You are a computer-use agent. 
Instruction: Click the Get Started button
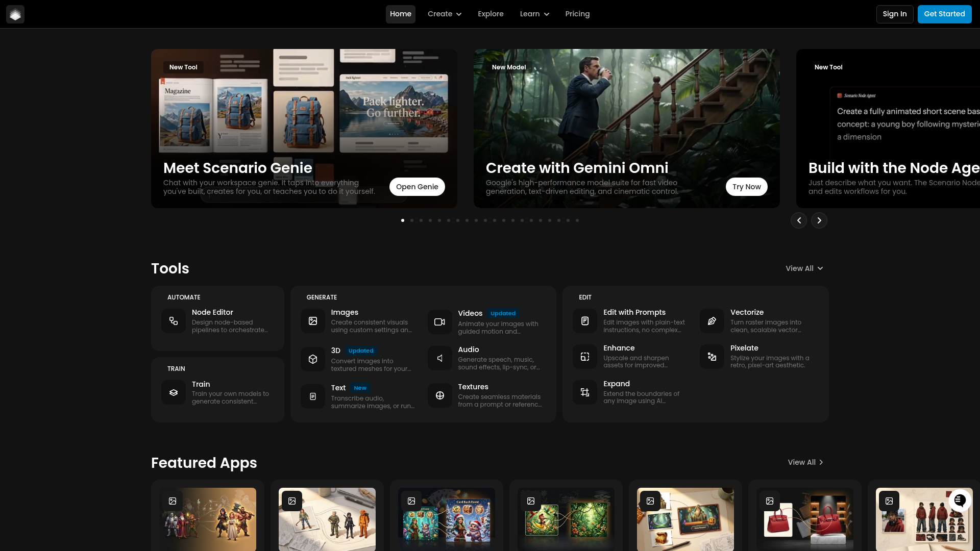[944, 14]
